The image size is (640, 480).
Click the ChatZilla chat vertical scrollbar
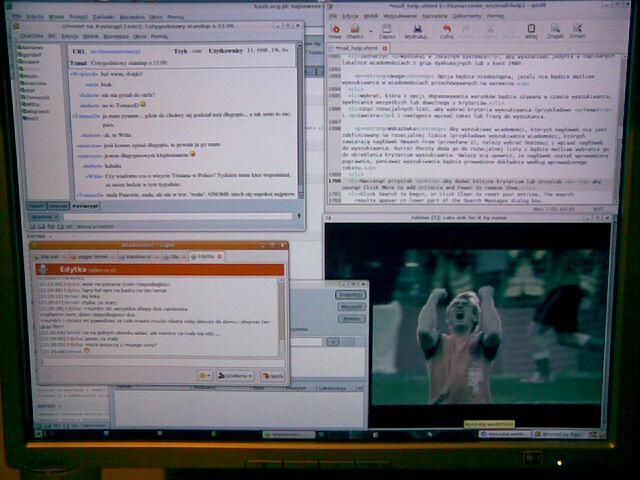coord(300,120)
